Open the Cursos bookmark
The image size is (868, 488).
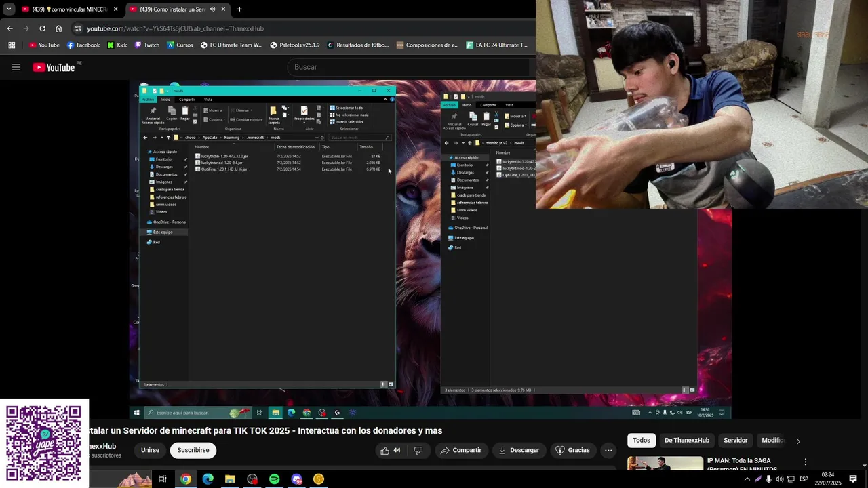coord(180,45)
